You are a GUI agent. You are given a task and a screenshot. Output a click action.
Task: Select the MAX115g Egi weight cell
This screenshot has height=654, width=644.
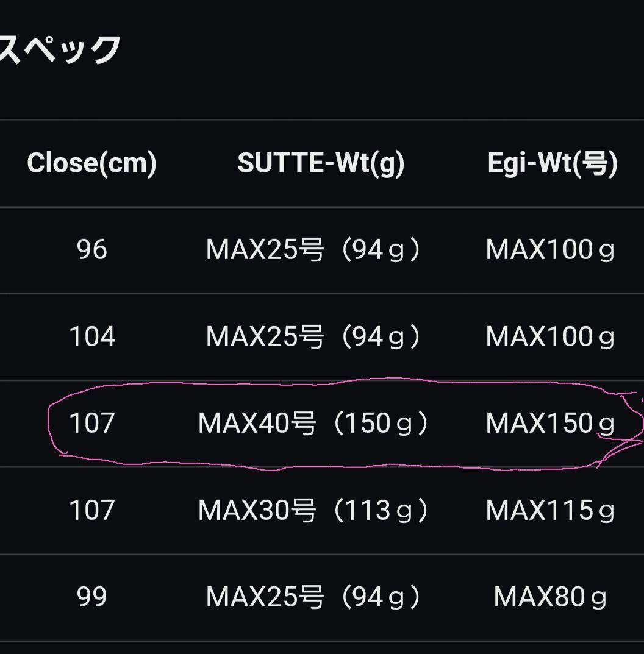tap(550, 510)
